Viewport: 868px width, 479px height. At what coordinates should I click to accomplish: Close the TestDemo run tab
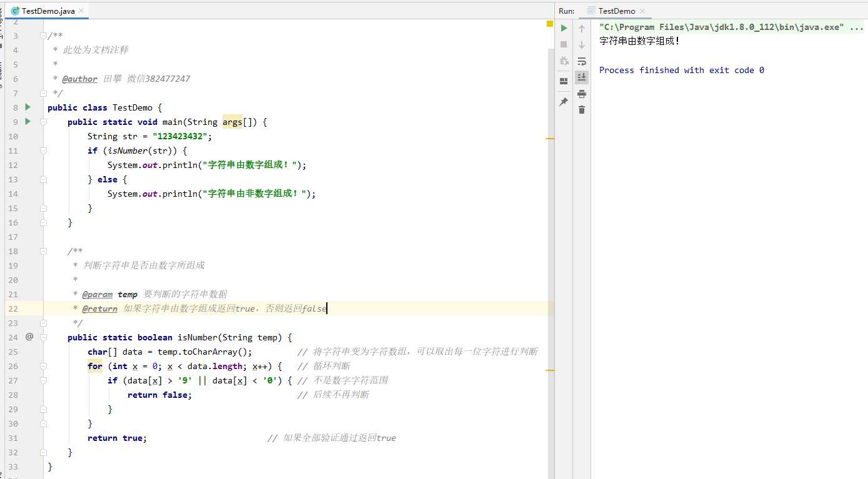click(x=644, y=11)
